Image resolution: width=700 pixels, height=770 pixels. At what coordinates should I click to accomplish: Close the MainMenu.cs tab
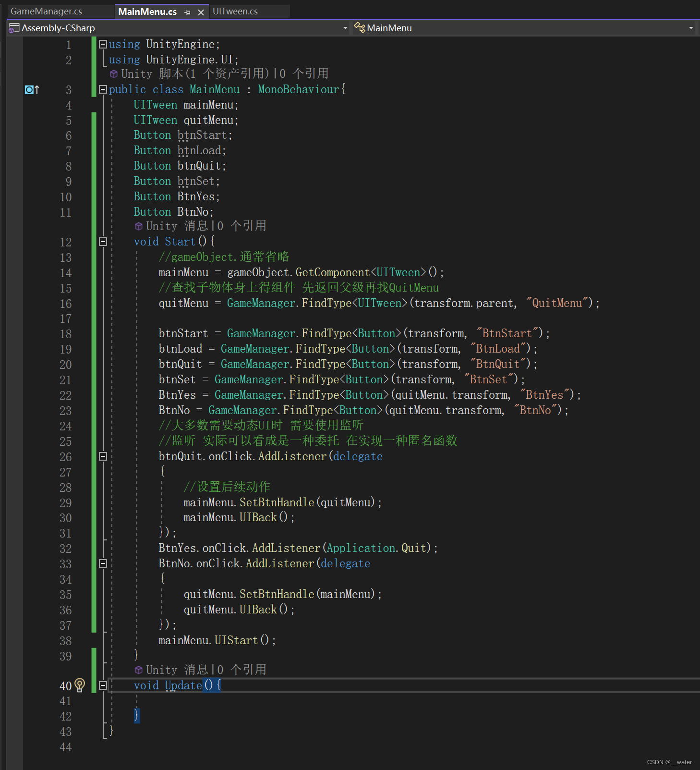201,12
